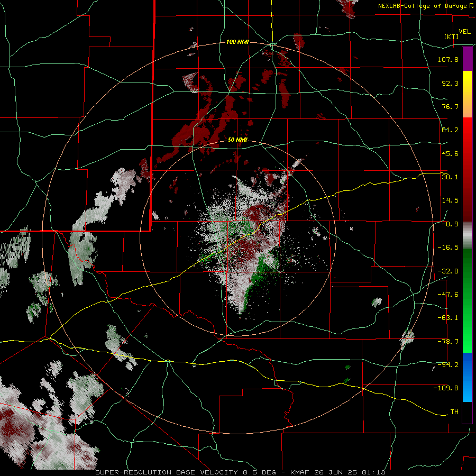
Task: Click the -94.2 scale value
Action: pos(448,365)
